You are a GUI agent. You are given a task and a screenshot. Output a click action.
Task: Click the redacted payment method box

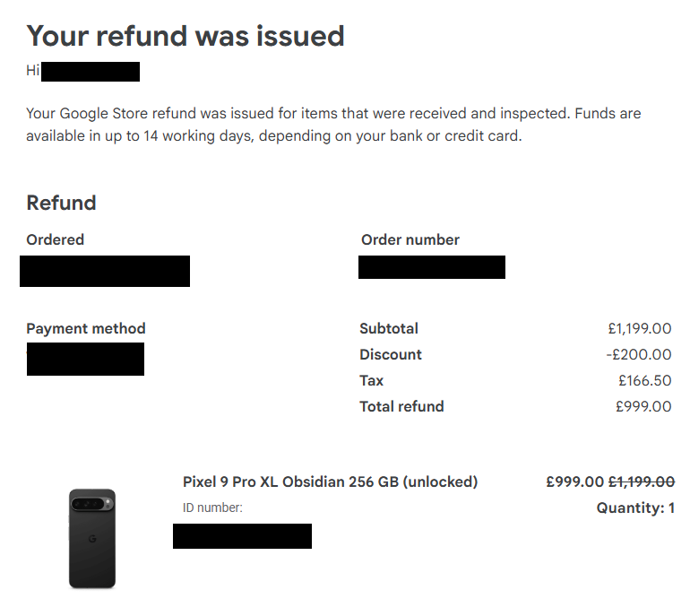pyautogui.click(x=85, y=359)
